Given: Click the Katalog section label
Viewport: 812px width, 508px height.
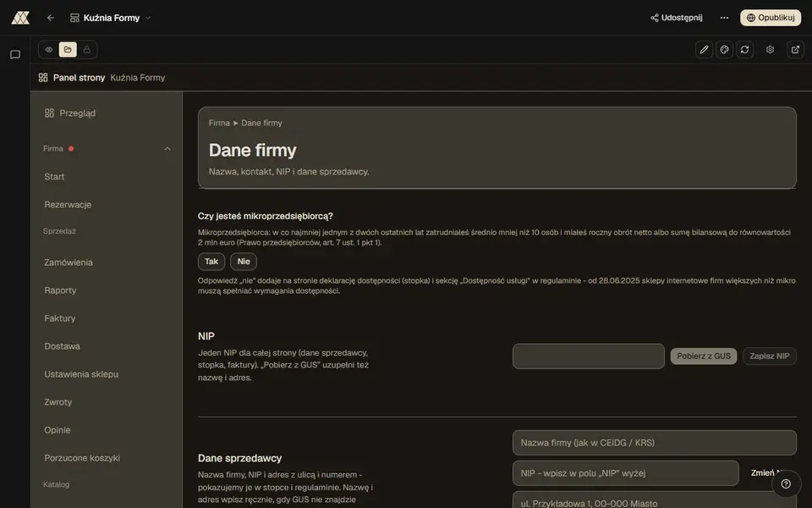Looking at the screenshot, I should (x=57, y=484).
